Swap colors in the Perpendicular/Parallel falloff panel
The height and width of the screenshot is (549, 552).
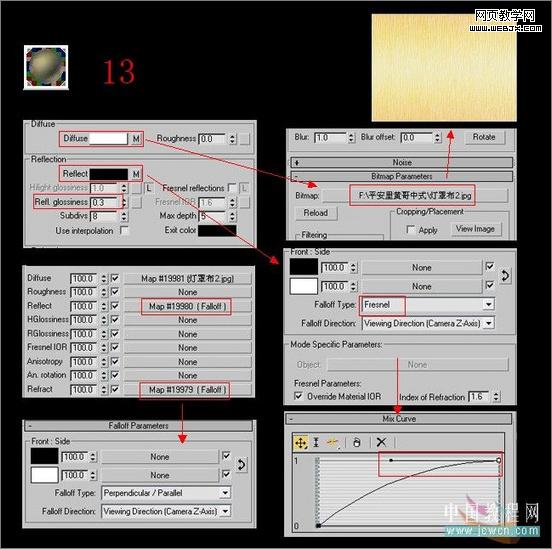coord(241,465)
